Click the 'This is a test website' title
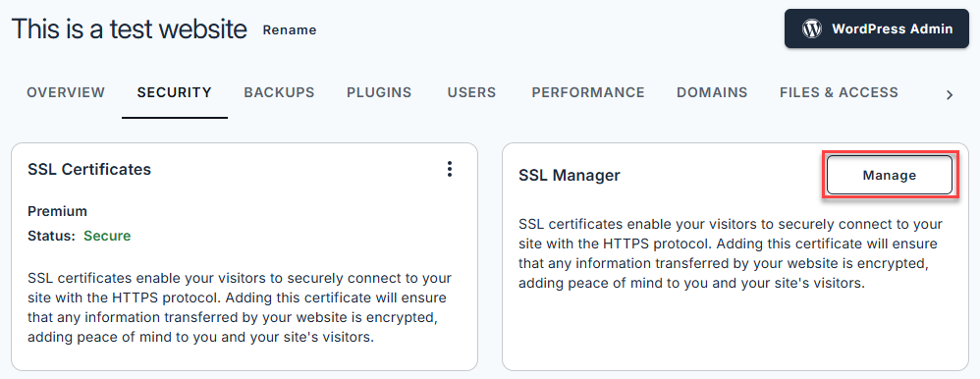Viewport: 980px width, 379px height. pyautogui.click(x=130, y=28)
